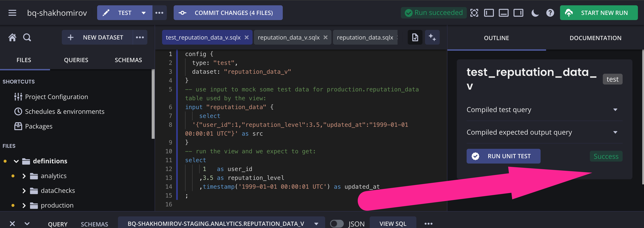Screen dimensions: 644x228
Task: Click the new dataset plus icon
Action: 70,38
